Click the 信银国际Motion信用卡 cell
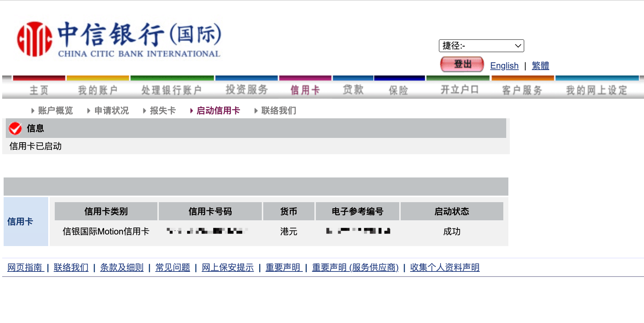The height and width of the screenshot is (323, 644). pyautogui.click(x=106, y=232)
